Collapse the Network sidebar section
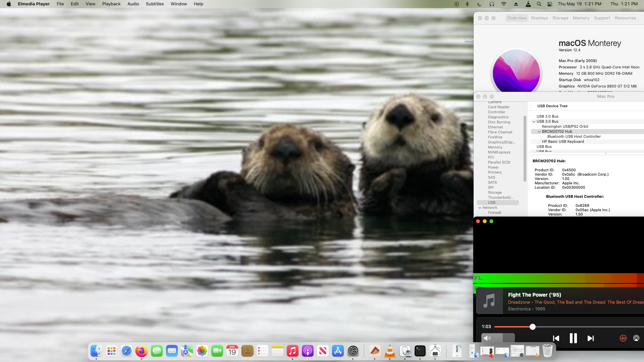The width and height of the screenshot is (644, 362). (480, 208)
